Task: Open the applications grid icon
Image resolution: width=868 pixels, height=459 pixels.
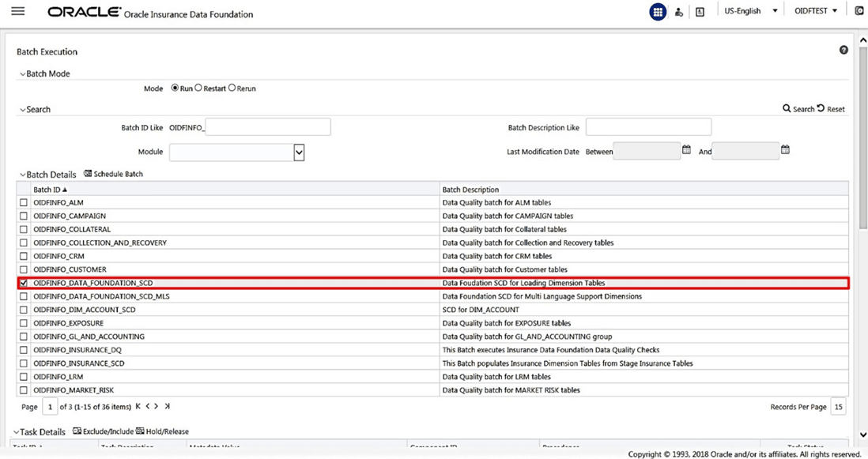Action: pos(658,12)
